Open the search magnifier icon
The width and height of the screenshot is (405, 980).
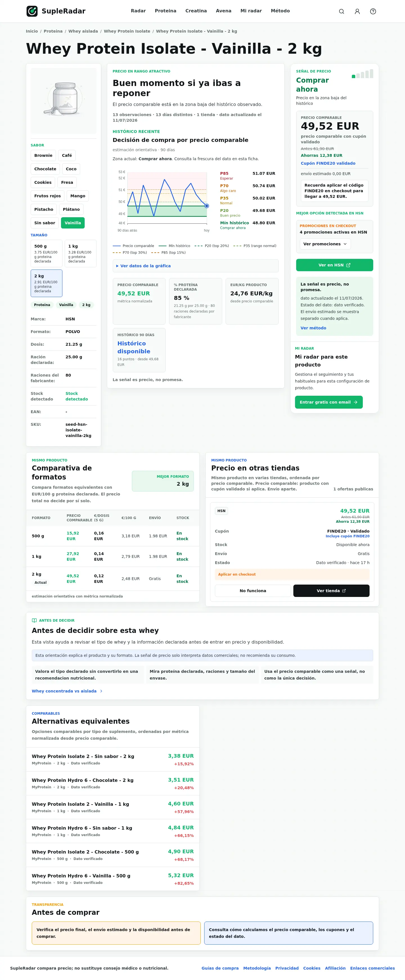[x=341, y=12]
